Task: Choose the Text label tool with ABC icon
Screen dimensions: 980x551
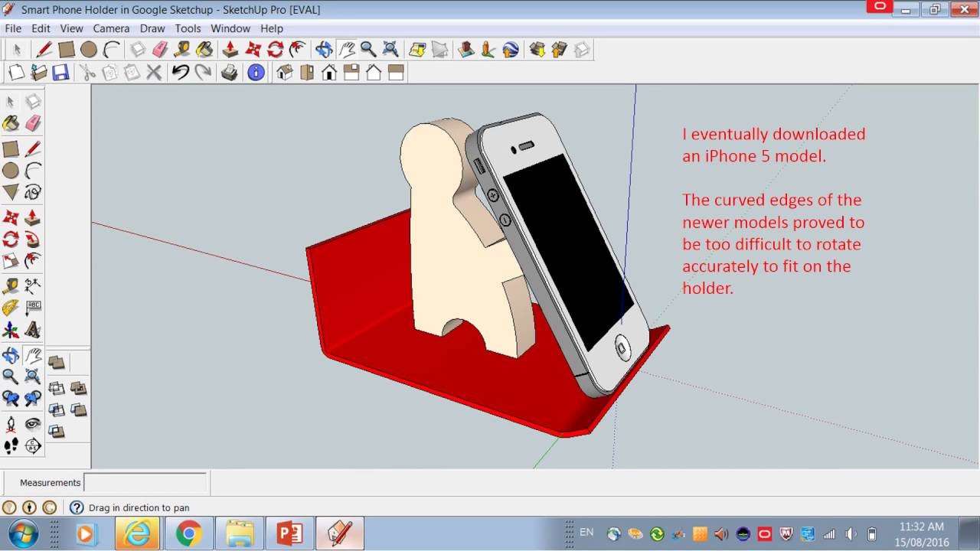Action: [x=33, y=308]
